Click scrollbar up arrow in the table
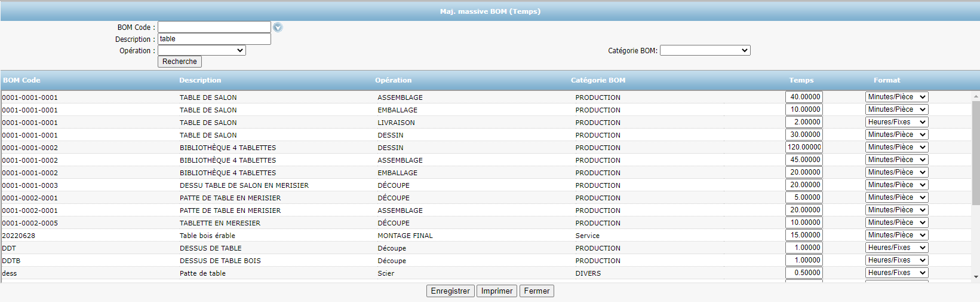Screen dimensions: 980x302 976,96
